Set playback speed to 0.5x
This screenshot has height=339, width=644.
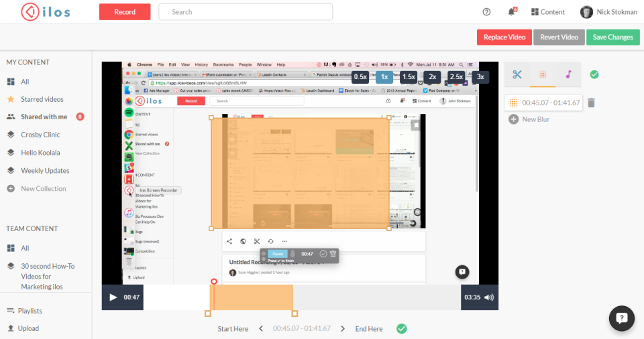360,77
